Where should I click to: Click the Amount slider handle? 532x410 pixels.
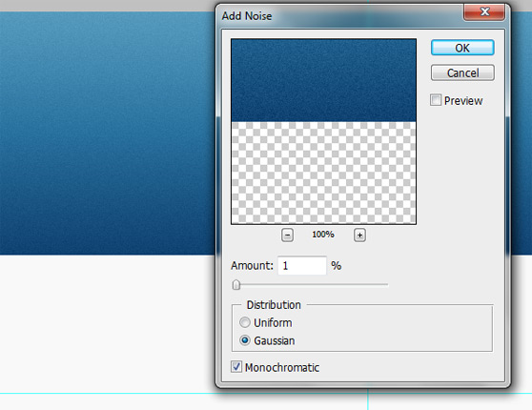click(x=236, y=285)
